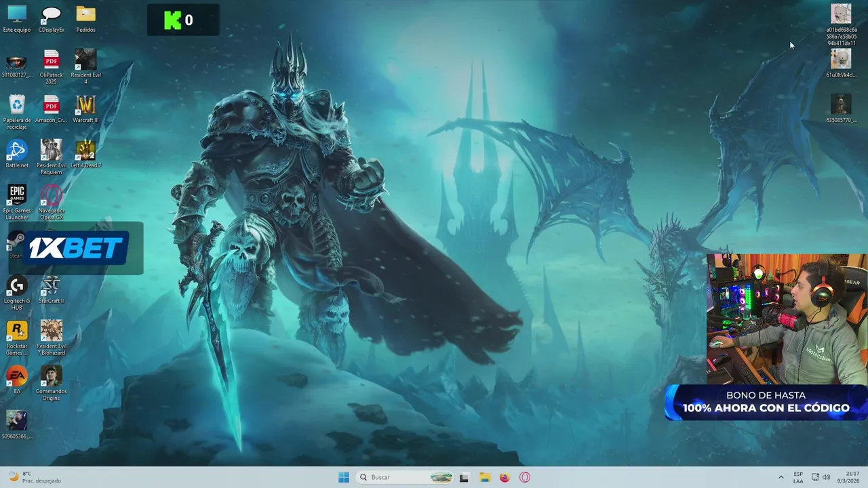The width and height of the screenshot is (868, 488).
Task: Show hidden system tray icons
Action: click(781, 477)
